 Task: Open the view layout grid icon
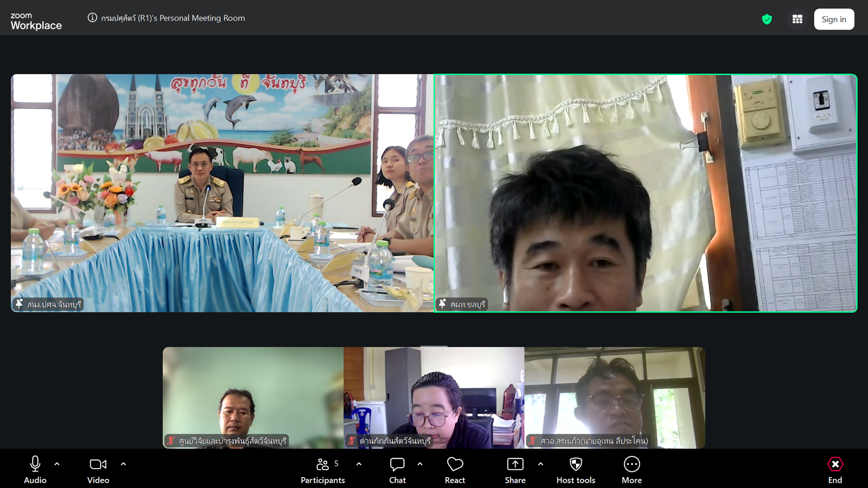[797, 19]
